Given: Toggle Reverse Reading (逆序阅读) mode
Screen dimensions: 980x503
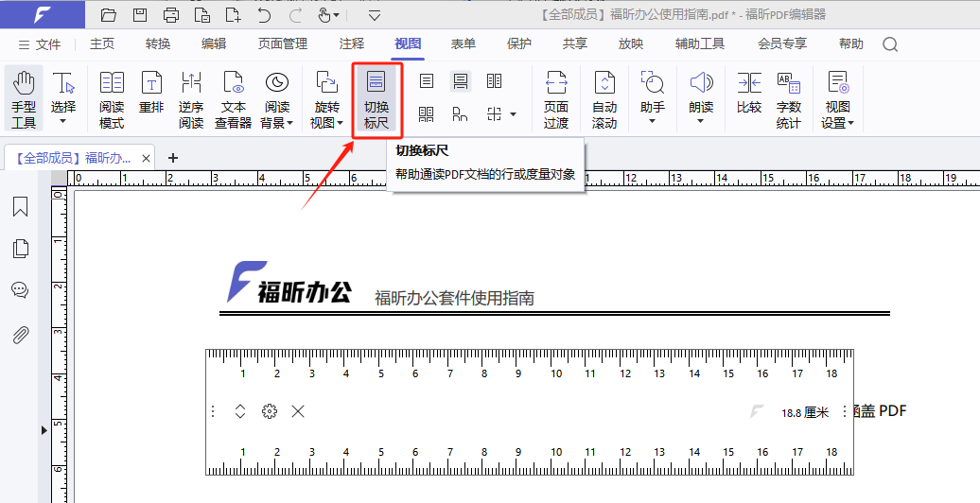Looking at the screenshot, I should [191, 98].
